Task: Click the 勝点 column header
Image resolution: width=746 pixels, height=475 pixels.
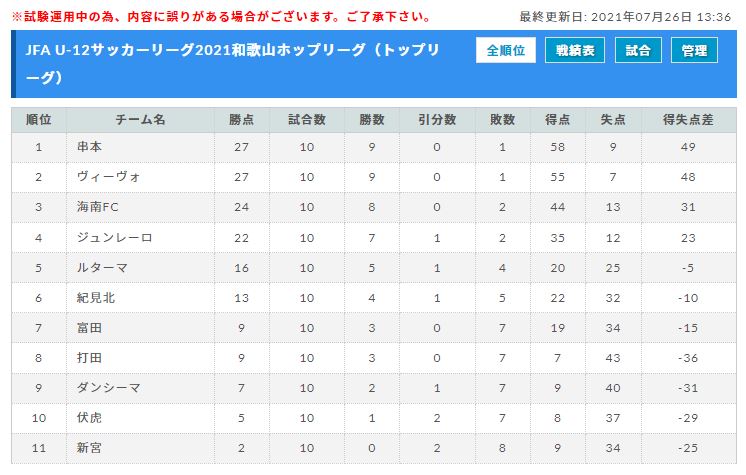Action: (x=242, y=119)
